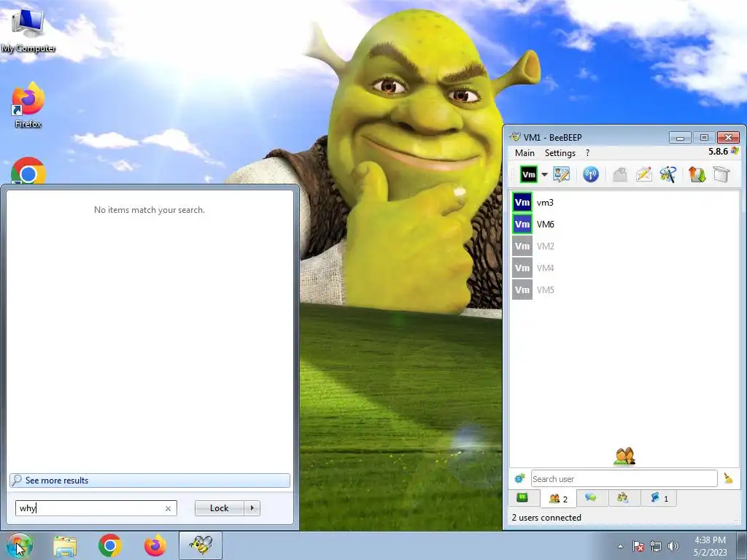Open the Settings menu in BeeBEEP
This screenshot has height=560, width=747.
pos(560,153)
